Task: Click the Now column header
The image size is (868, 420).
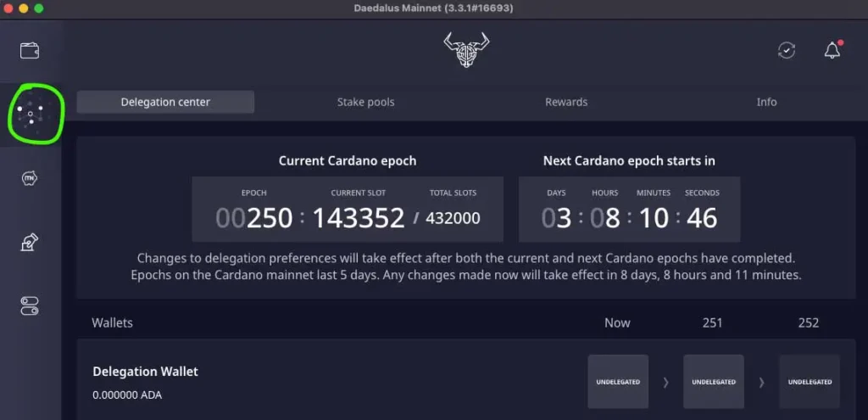Action: pyautogui.click(x=617, y=322)
